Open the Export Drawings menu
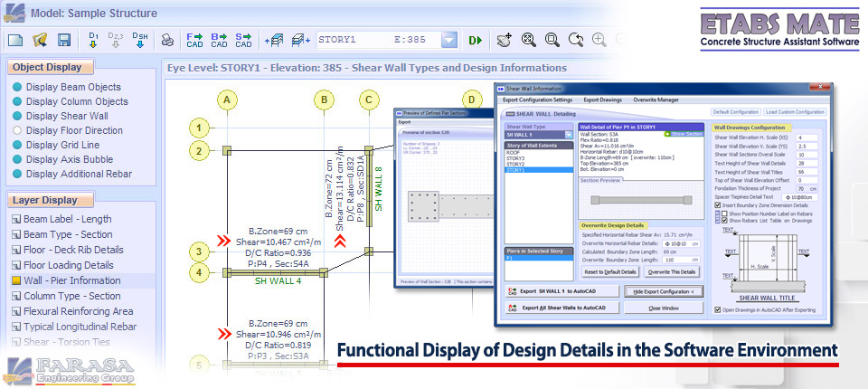 602,100
